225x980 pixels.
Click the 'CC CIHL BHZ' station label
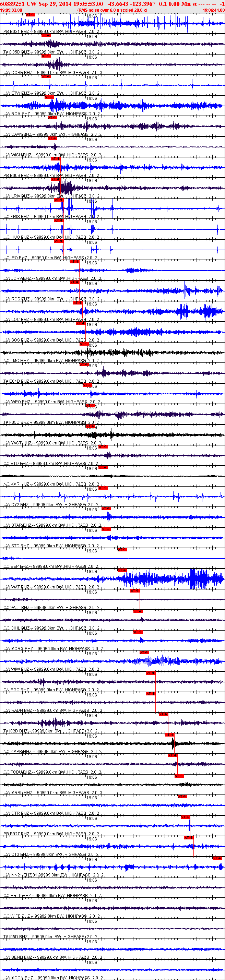[16, 628]
